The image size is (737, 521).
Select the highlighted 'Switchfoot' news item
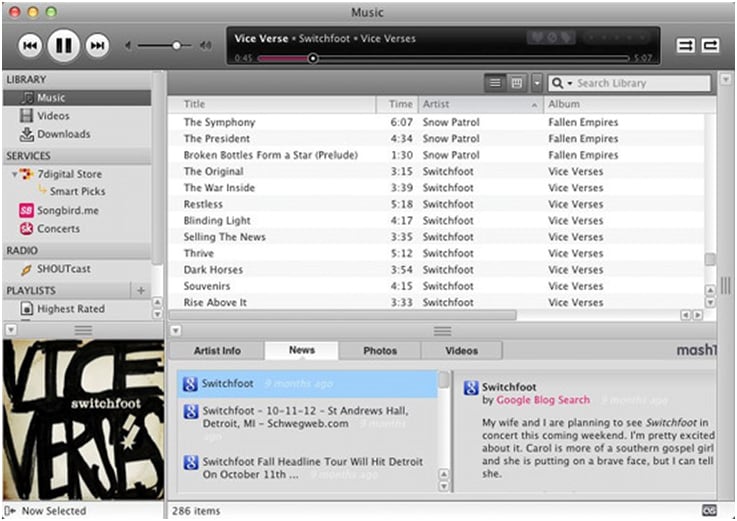coord(307,384)
